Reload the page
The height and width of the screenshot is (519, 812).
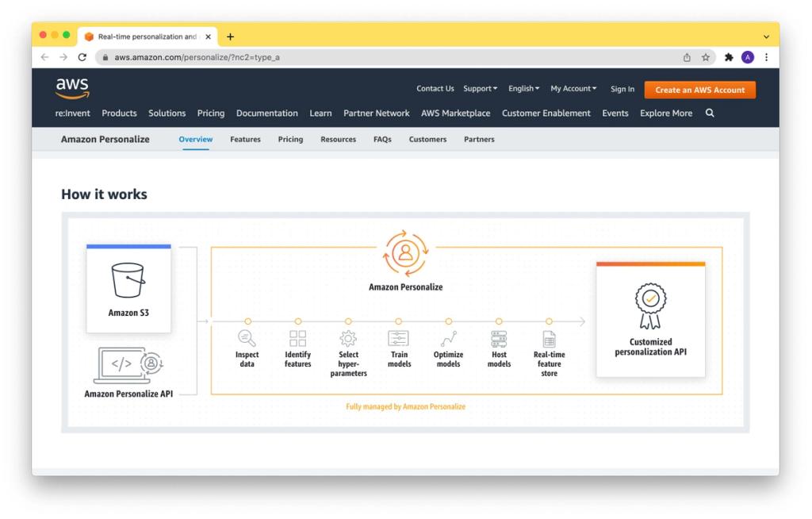82,57
